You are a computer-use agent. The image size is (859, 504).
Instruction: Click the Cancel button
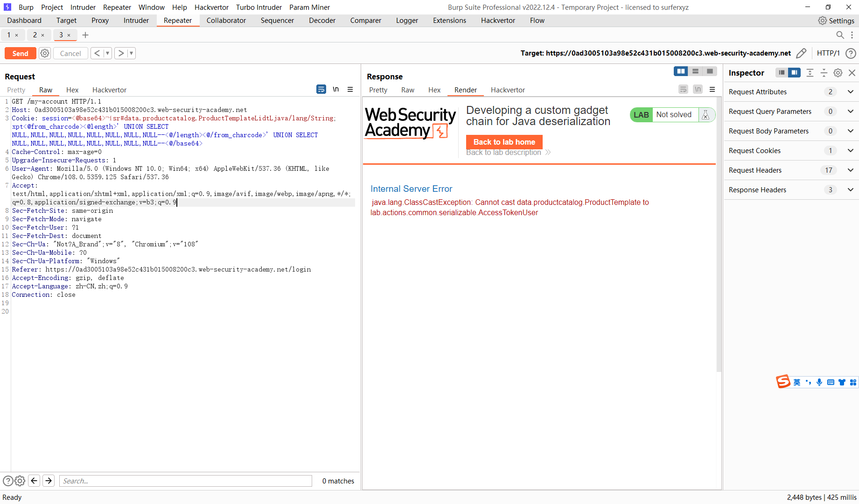[70, 53]
